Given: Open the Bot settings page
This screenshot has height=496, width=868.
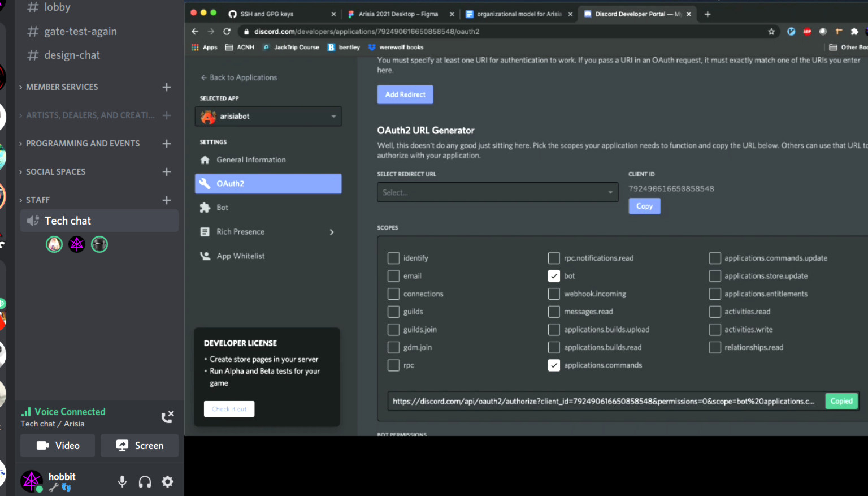Looking at the screenshot, I should pos(223,208).
